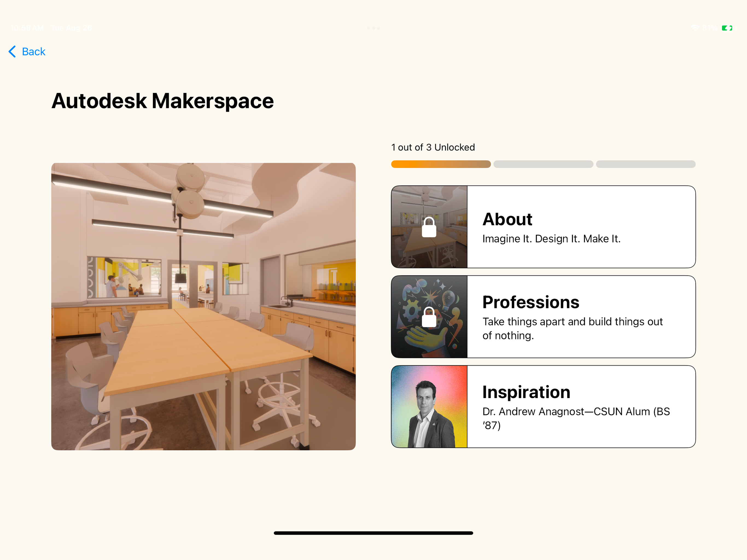The image size is (747, 560).
Task: Open the Inspiration card
Action: [x=543, y=406]
